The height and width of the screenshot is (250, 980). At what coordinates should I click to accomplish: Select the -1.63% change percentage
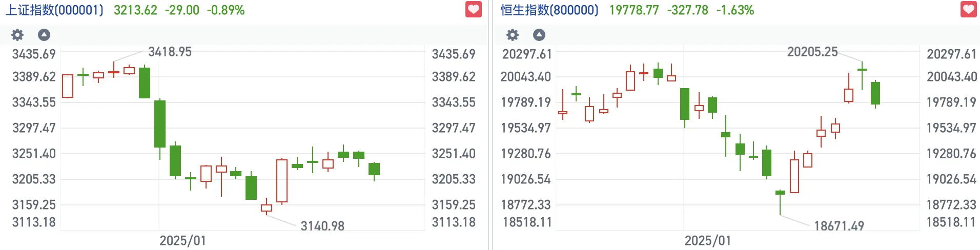coord(735,10)
